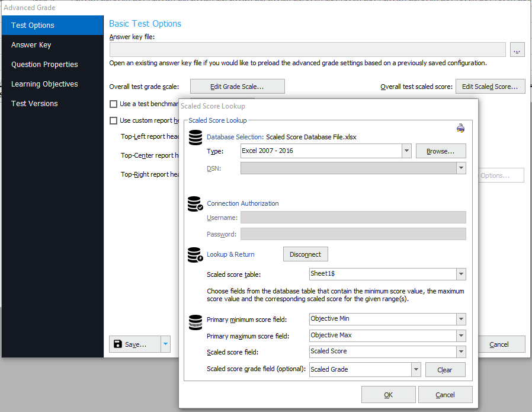Expand the Scaled score grade field dropdown
Screen dimensions: 532x412
(416, 369)
